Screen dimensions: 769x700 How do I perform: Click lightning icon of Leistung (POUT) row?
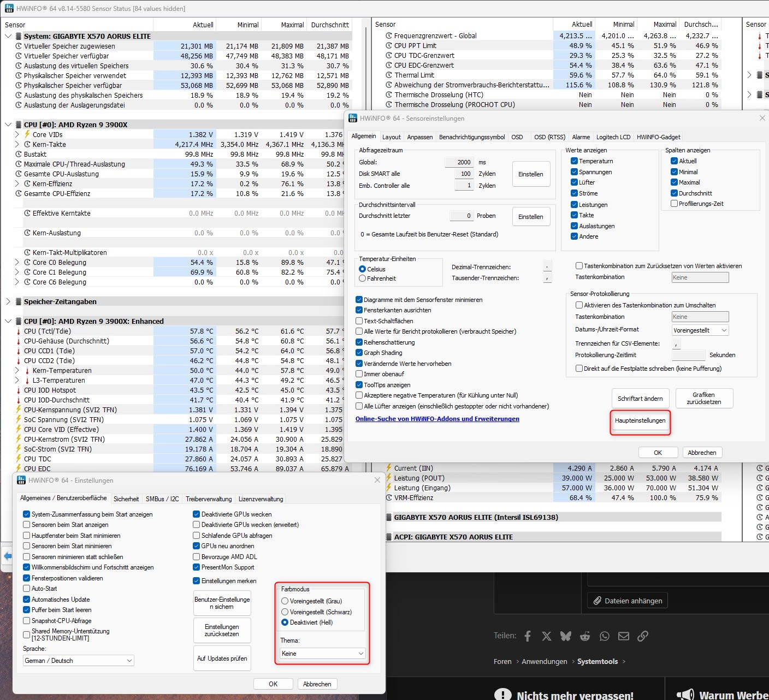(x=389, y=478)
